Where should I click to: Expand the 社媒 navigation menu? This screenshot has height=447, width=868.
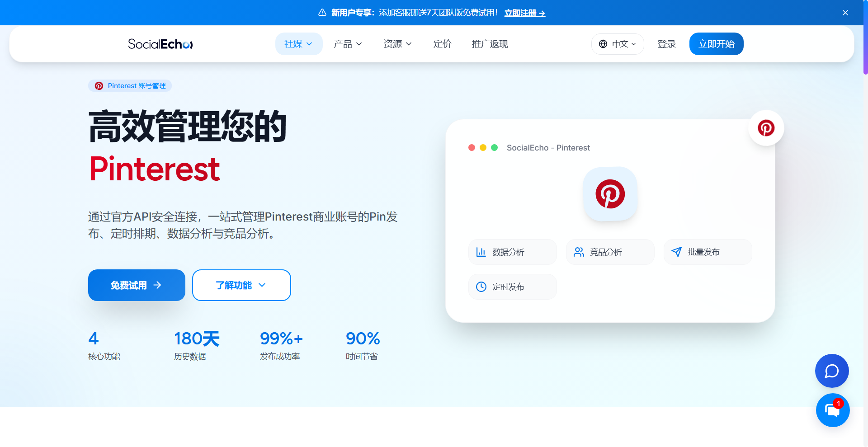pos(299,44)
